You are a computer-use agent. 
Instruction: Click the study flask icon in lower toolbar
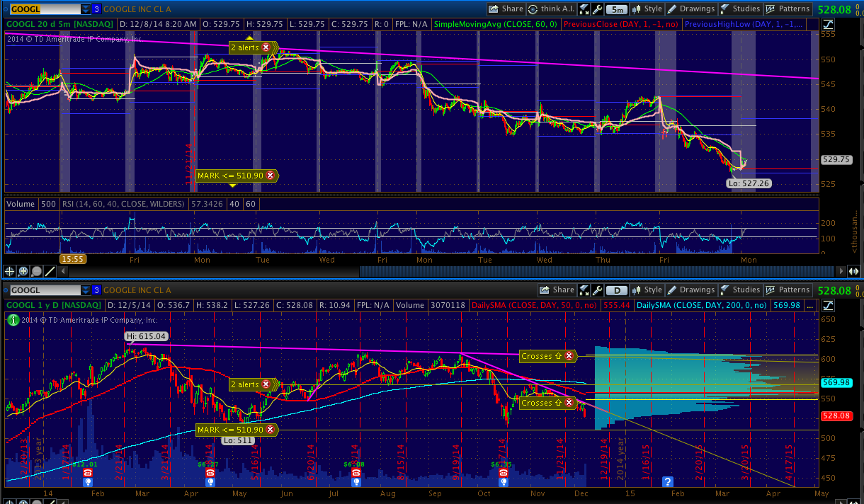point(585,290)
